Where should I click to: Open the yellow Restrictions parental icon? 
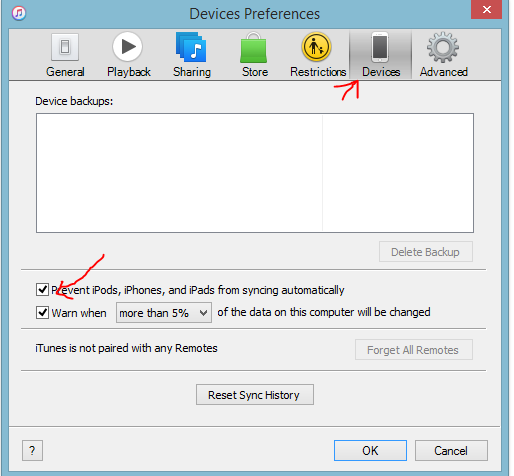click(x=316, y=47)
